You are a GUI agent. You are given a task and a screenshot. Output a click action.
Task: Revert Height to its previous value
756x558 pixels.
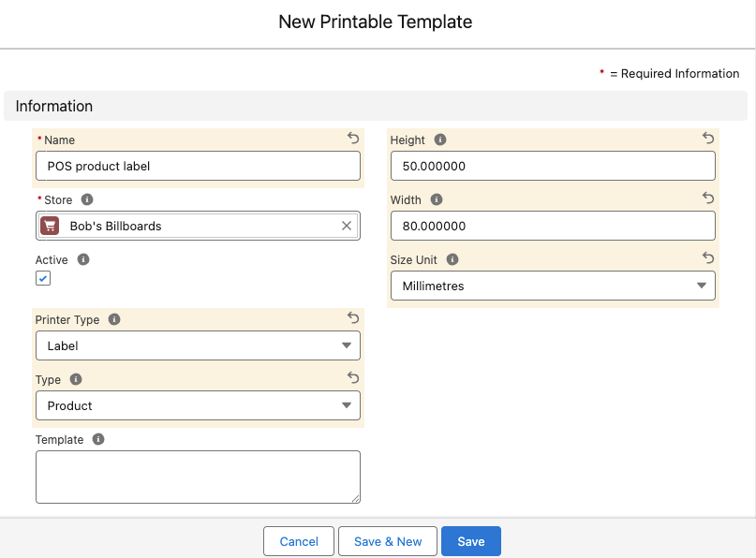pyautogui.click(x=708, y=137)
